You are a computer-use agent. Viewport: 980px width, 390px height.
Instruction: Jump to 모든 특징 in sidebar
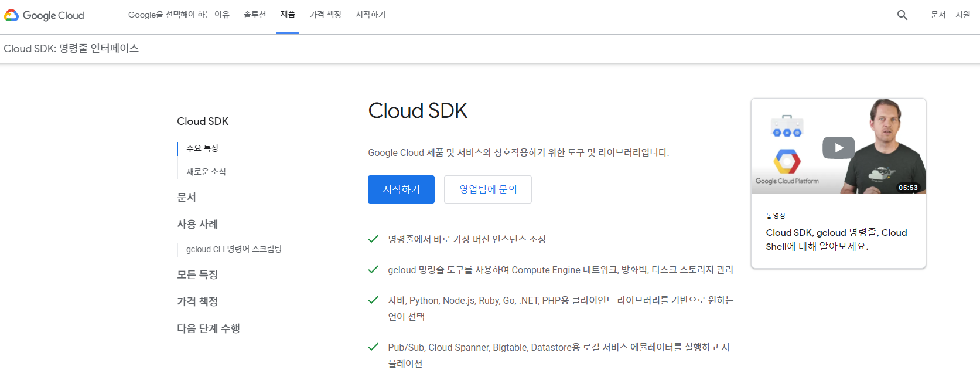(197, 274)
